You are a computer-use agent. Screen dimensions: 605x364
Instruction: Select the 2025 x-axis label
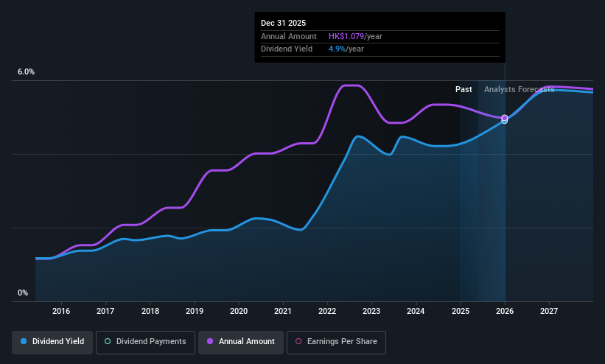click(461, 311)
